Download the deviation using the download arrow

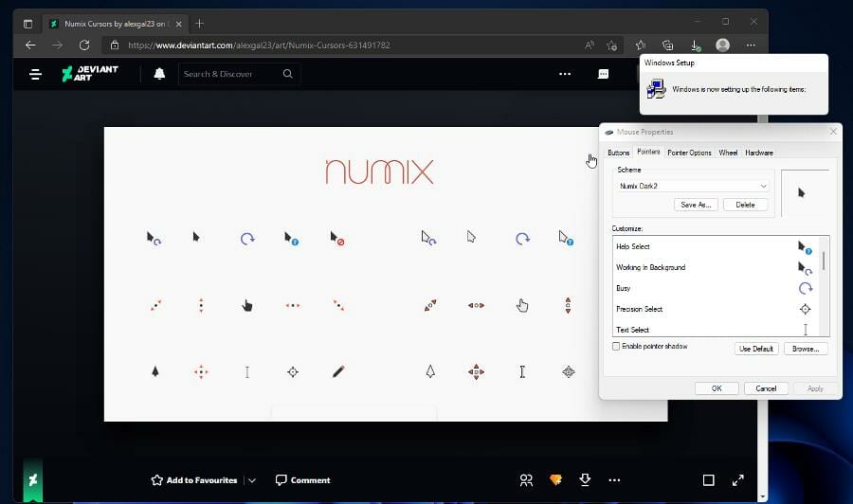[585, 479]
